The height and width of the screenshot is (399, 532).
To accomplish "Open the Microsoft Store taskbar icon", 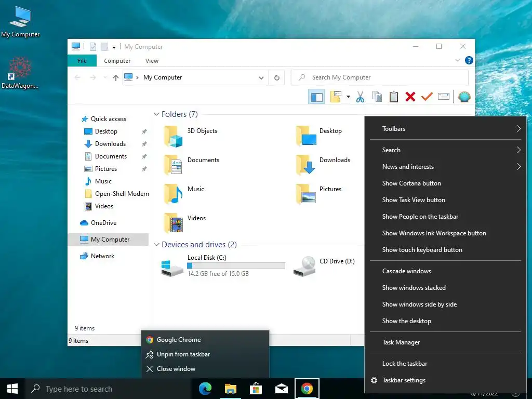I will point(256,389).
